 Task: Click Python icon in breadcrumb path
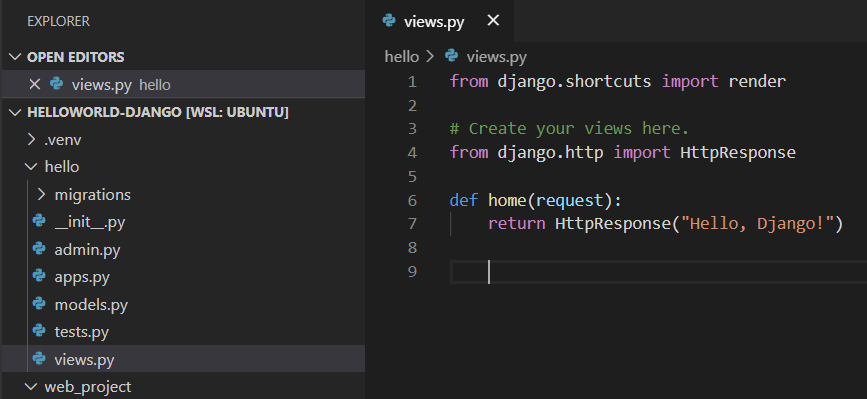coord(452,56)
